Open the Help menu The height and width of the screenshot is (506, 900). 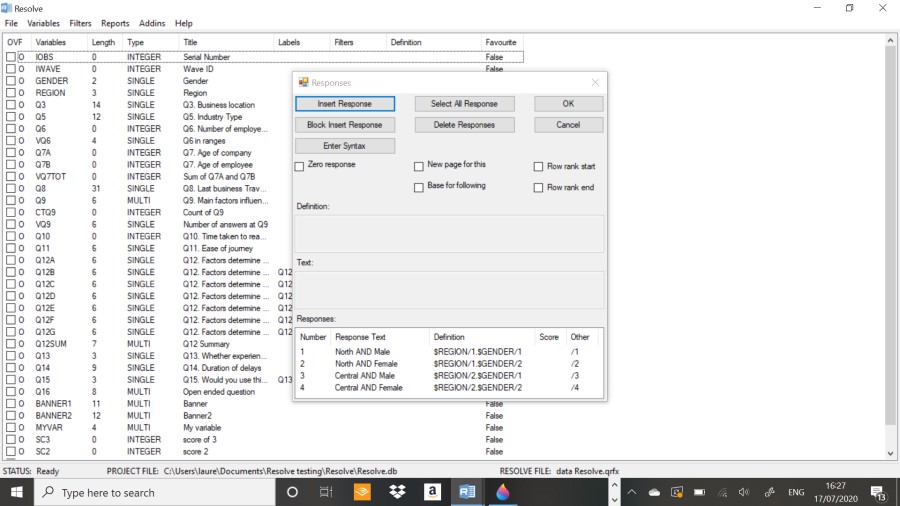(184, 24)
